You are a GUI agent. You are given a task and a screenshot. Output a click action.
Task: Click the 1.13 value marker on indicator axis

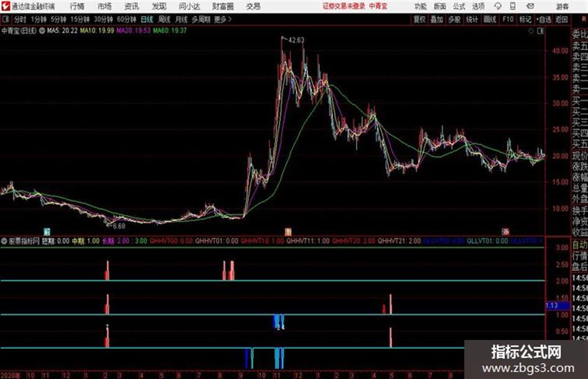(x=558, y=306)
